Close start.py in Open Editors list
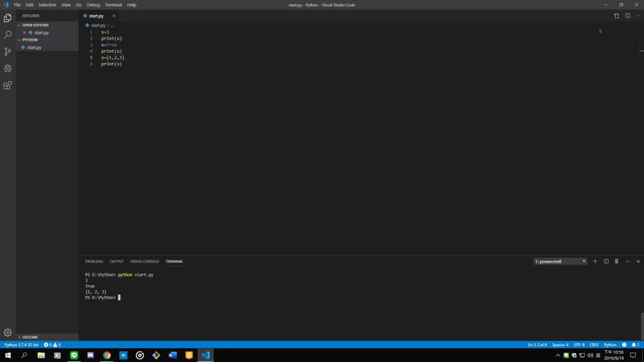The image size is (644, 362). pos(25,33)
